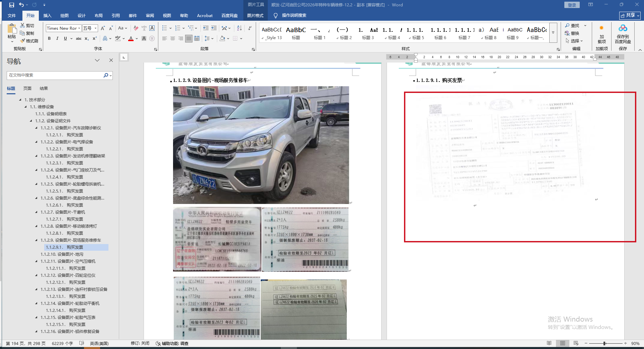Increase font size with the grow icon

(103, 28)
